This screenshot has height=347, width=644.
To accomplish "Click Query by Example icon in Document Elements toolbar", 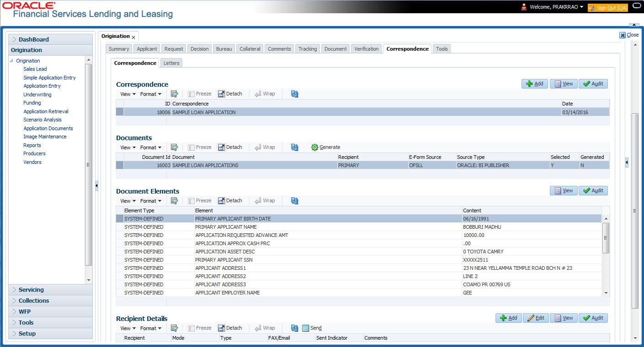I will (x=174, y=200).
